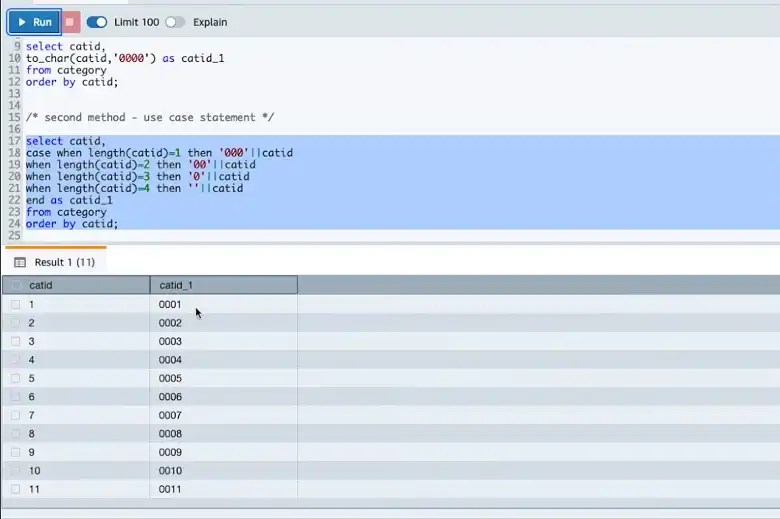This screenshot has height=519, width=780.
Task: Click cell value 0004 in catid_1 column
Action: tap(170, 360)
